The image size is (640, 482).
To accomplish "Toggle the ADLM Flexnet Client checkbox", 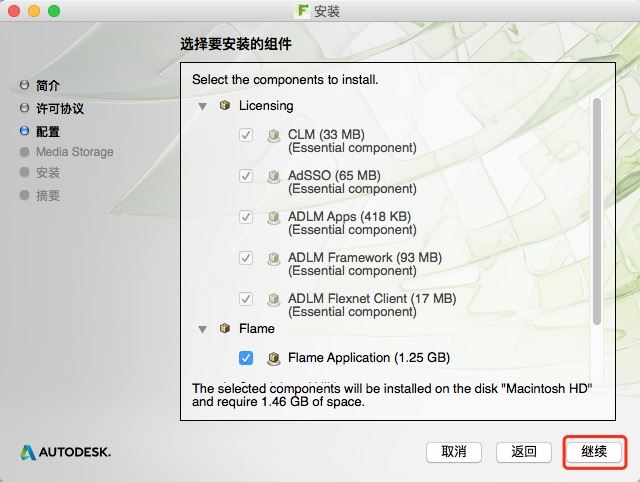I will point(246,299).
